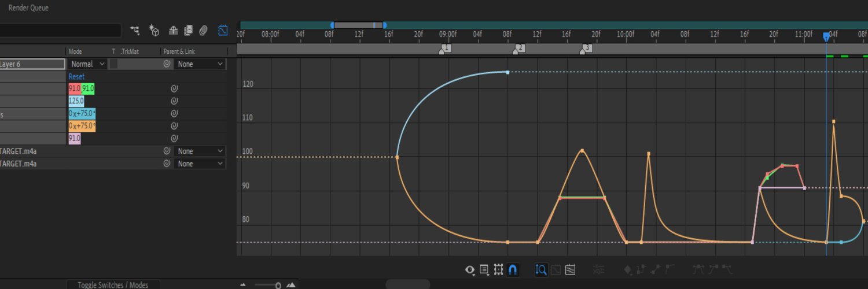Click pick whip spiral on Layer 6 row

pos(167,64)
